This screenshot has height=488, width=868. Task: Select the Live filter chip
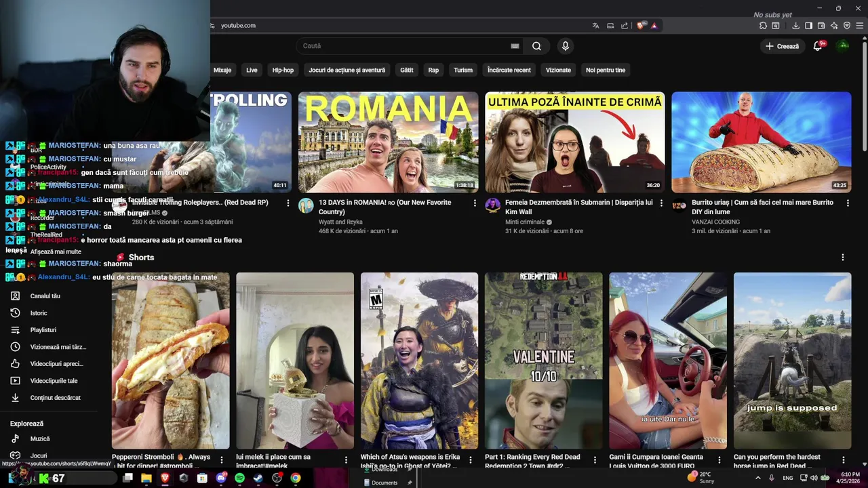point(252,70)
